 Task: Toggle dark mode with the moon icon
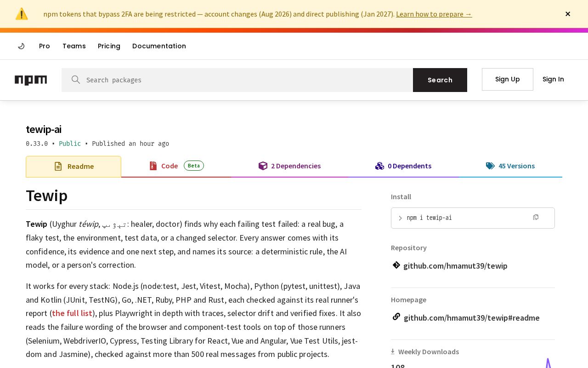click(21, 46)
